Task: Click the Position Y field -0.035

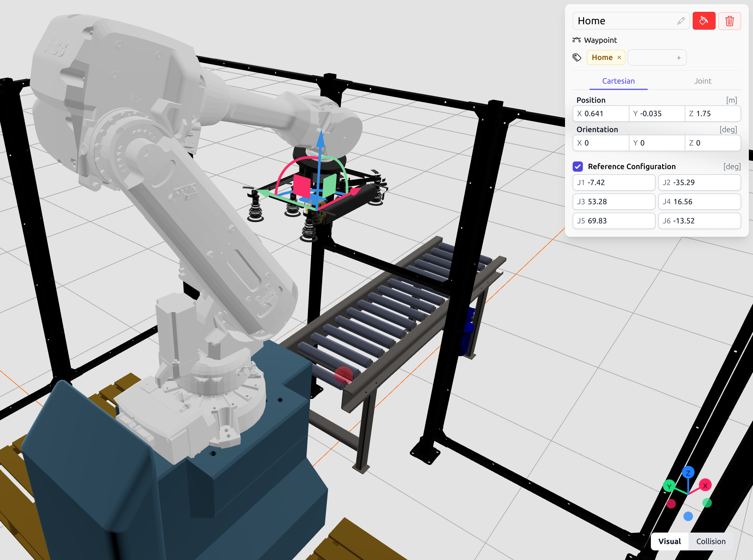Action: click(656, 114)
